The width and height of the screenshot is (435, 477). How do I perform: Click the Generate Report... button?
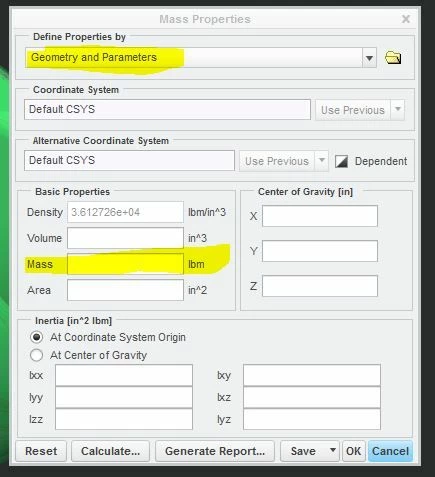215,451
